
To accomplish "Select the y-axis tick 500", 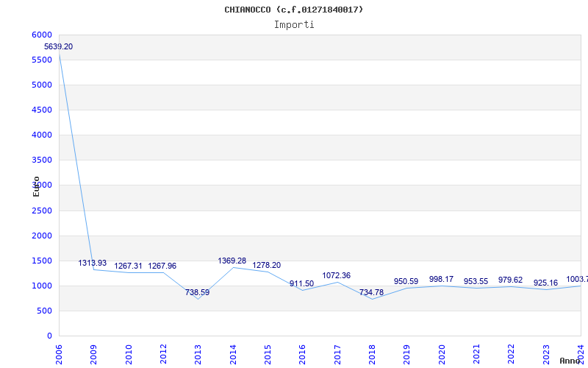I will click(46, 311).
